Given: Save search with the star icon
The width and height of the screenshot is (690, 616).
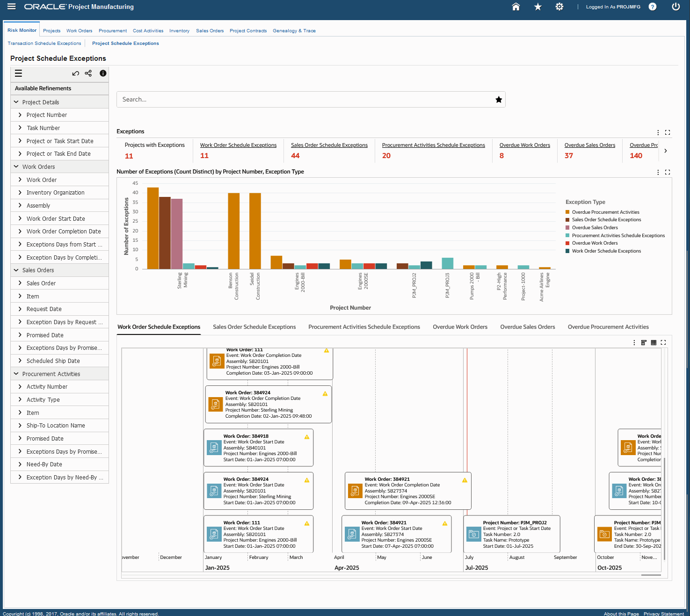Looking at the screenshot, I should [x=499, y=99].
